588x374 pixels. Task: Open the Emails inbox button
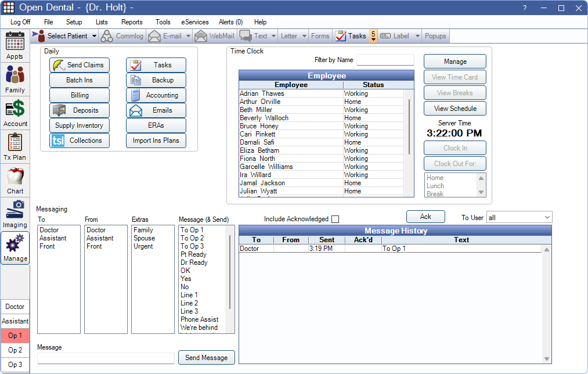coord(156,110)
